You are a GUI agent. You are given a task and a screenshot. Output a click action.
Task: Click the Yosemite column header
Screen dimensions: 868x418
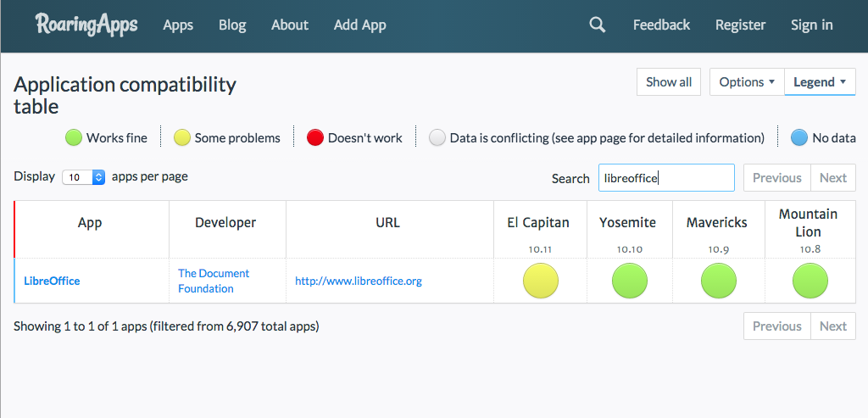click(x=630, y=229)
